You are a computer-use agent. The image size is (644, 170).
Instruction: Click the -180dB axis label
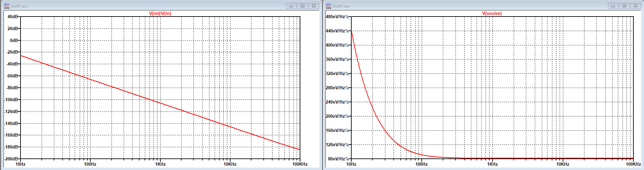11,147
